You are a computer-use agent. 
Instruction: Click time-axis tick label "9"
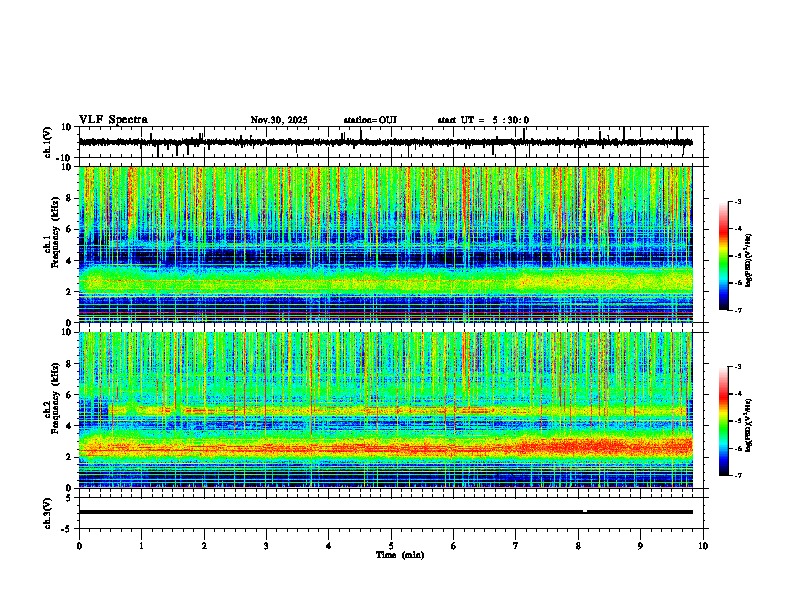[640, 546]
